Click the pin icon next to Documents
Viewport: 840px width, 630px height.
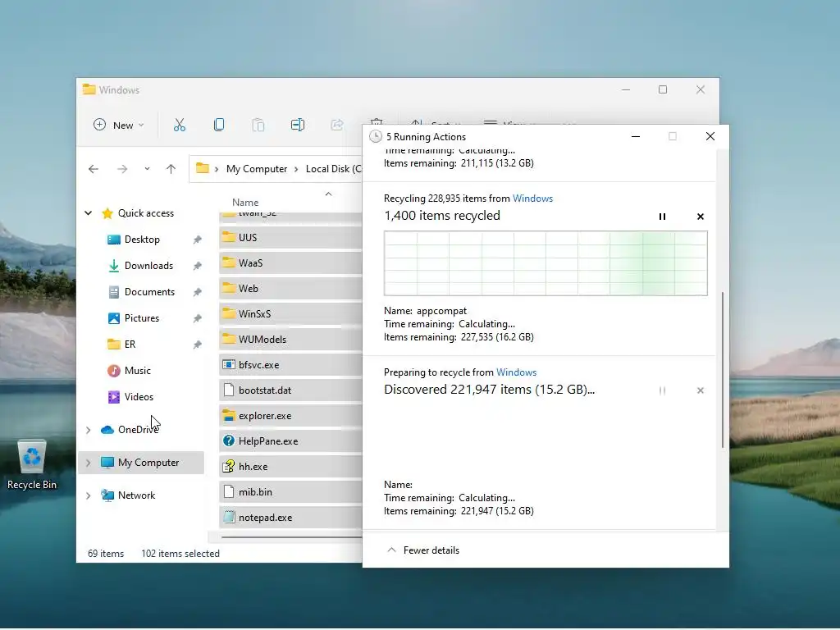point(197,292)
